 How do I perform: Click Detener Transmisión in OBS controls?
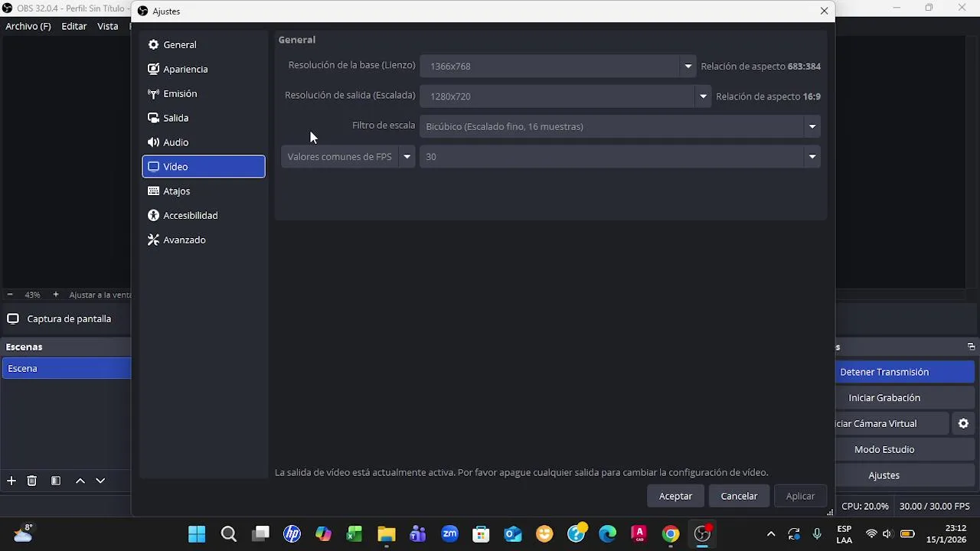905,372
